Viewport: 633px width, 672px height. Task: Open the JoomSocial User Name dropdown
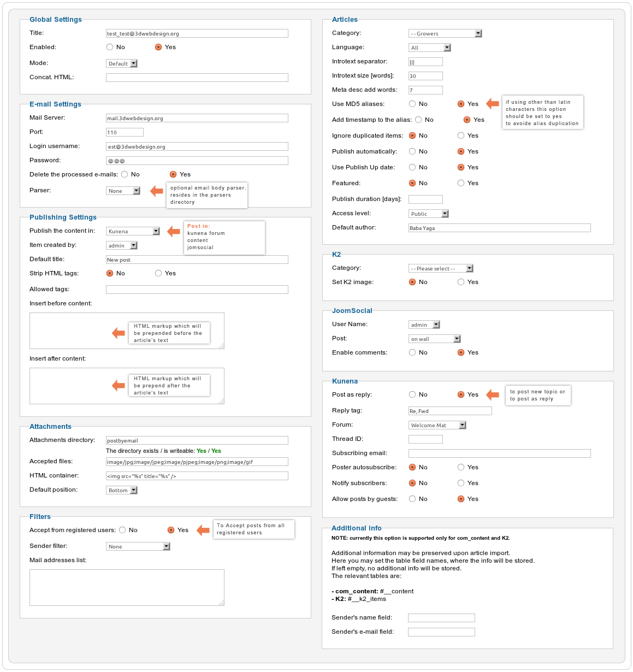424,325
